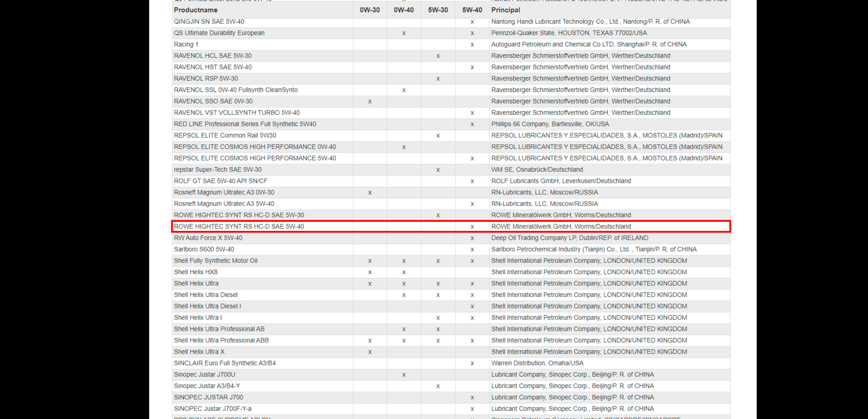Click Rosneft Magnum Ultratec A3 0W-30
The image size is (868, 419).
224,192
